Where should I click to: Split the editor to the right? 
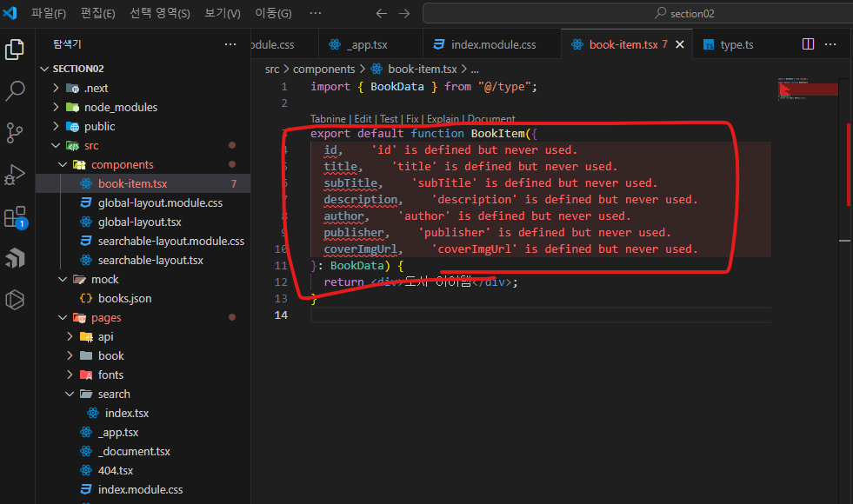809,44
